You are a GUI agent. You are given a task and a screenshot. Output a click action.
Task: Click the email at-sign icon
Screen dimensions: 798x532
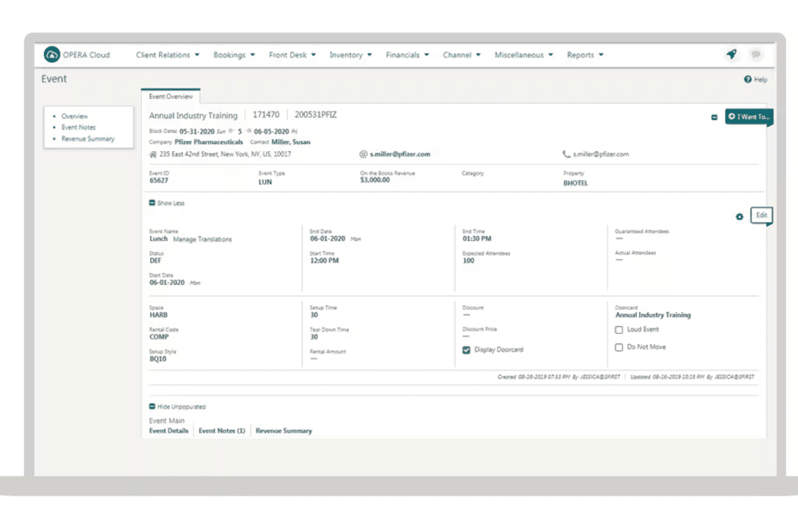(x=363, y=154)
